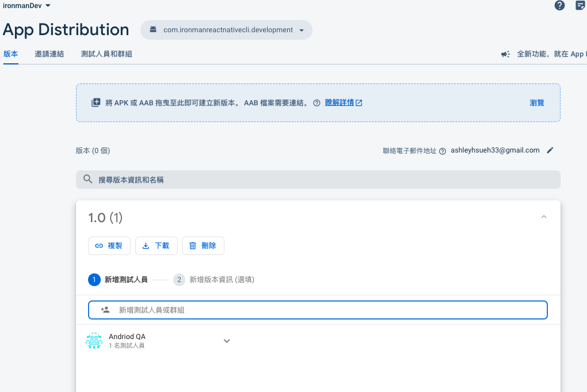Click the megaphone announcement icon
The width and height of the screenshot is (587, 392).
[505, 54]
